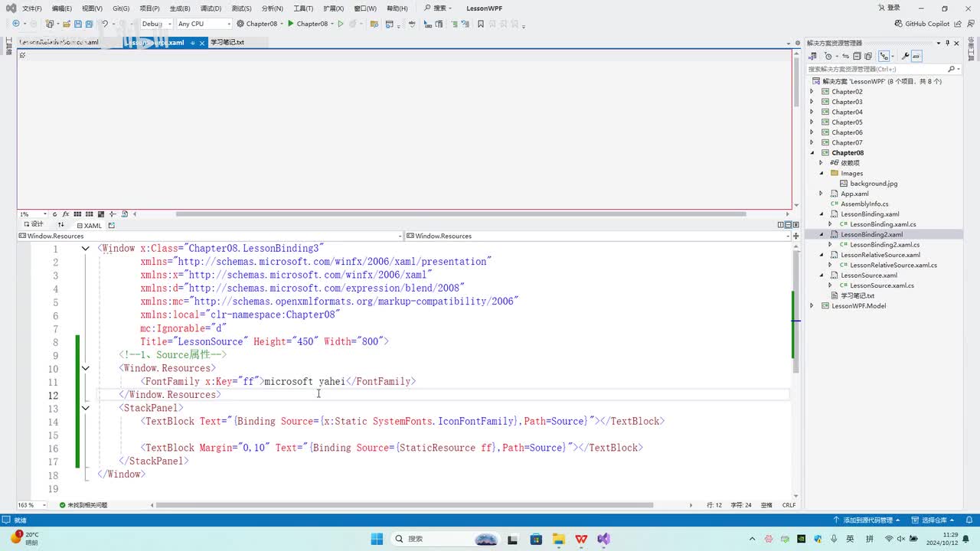Switch to the 设计 designer view tab
Image resolution: width=980 pixels, height=551 pixels.
pos(33,225)
